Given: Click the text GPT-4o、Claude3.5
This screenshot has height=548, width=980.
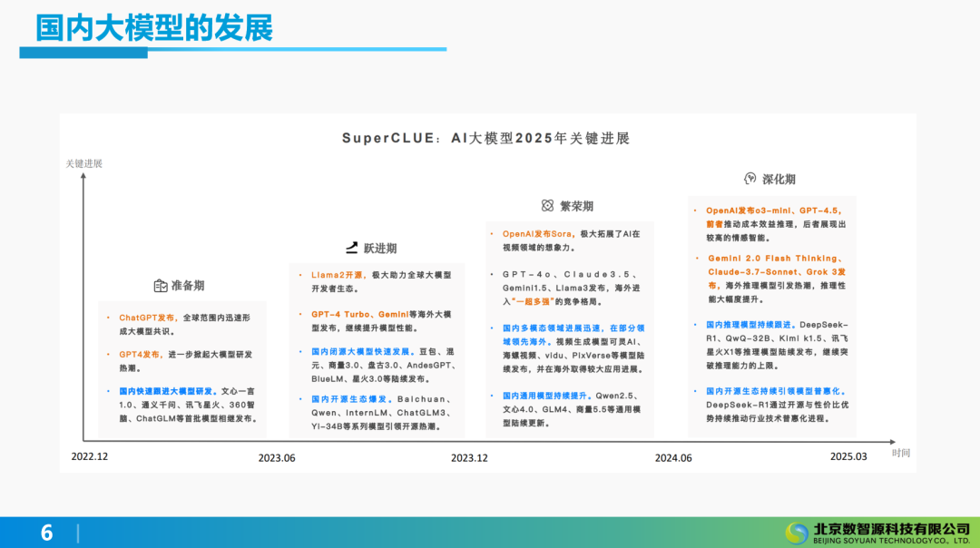Looking at the screenshot, I should 569,274.
